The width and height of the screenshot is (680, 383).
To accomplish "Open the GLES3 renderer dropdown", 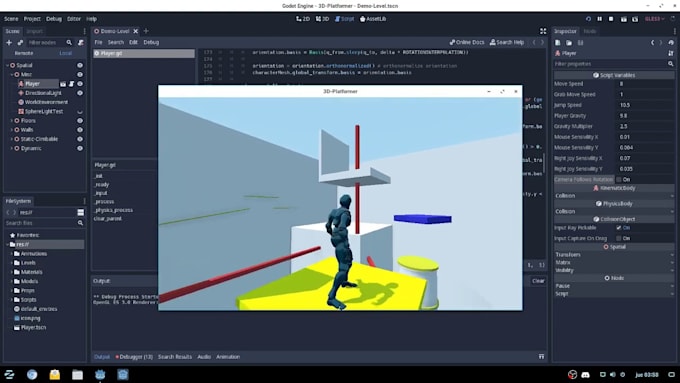I will pyautogui.click(x=654, y=19).
